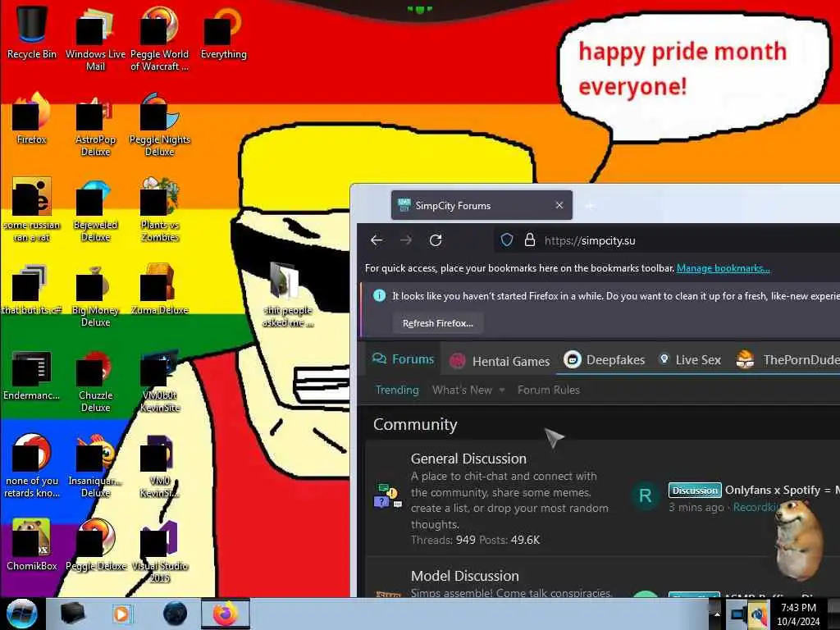Click the Refresh Firefox button
The height and width of the screenshot is (630, 840).
tap(438, 323)
